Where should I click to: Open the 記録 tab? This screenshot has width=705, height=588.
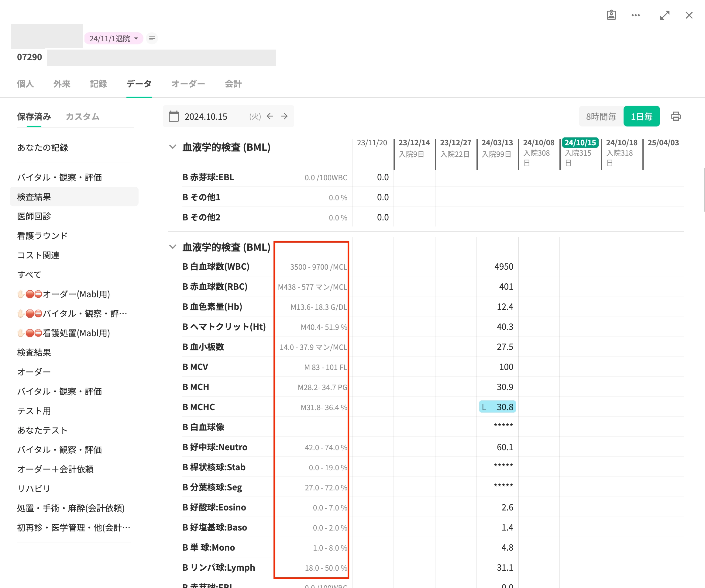[x=98, y=84]
